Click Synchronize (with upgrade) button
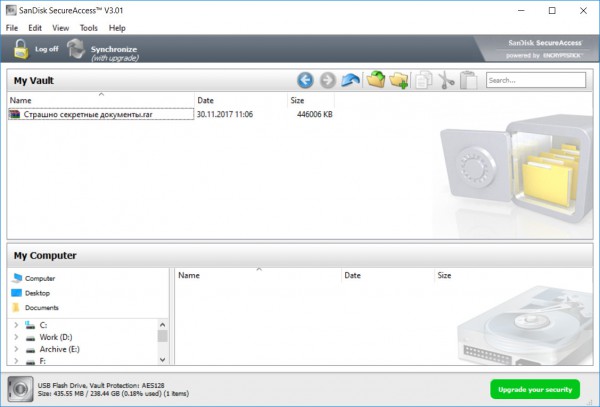This screenshot has height=407, width=600. [x=102, y=50]
